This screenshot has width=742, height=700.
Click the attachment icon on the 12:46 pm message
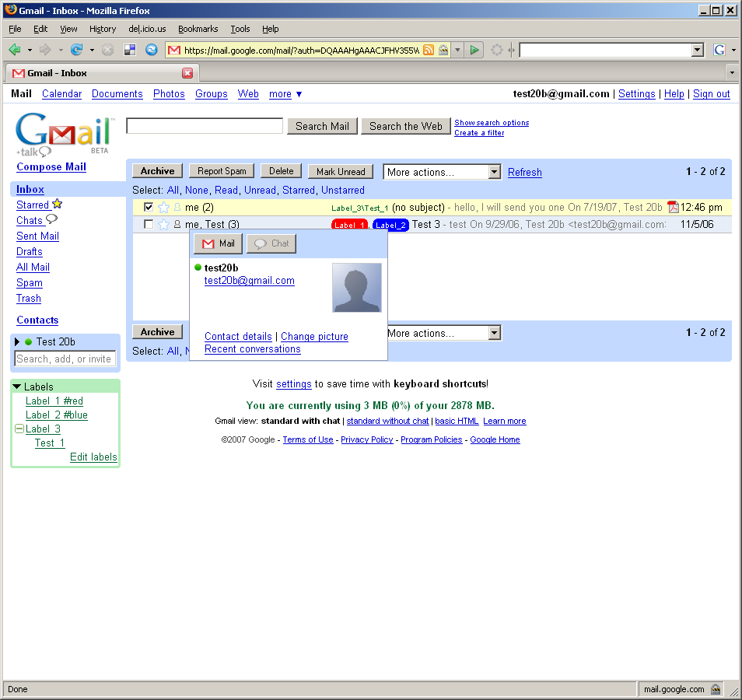pos(673,207)
